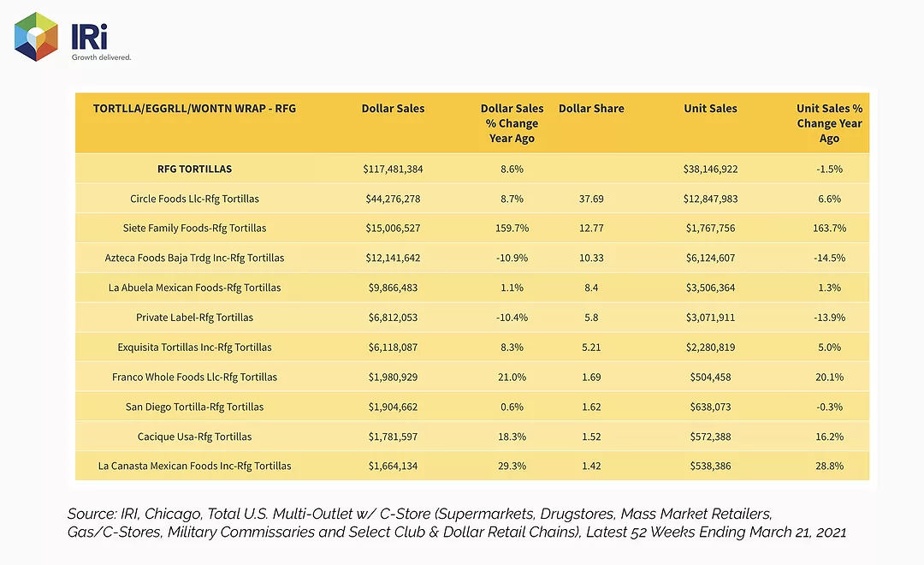924x565 pixels.
Task: Select Siete Family Foods-Rfg Tortillas row
Action: (472, 229)
